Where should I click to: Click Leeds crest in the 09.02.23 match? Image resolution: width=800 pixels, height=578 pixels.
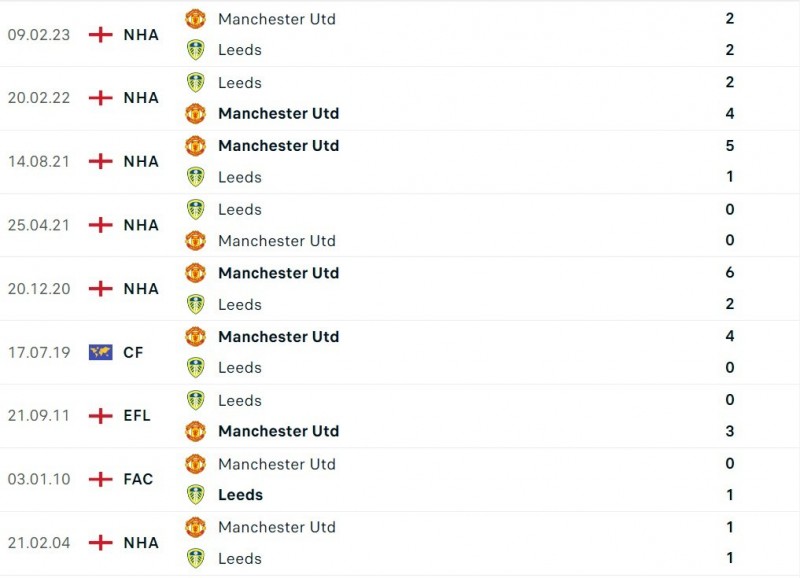point(195,50)
